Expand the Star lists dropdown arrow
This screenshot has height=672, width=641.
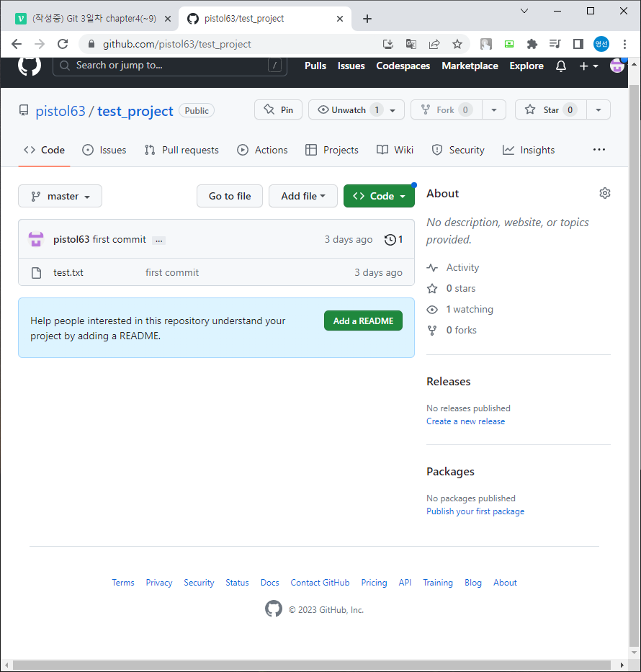tap(599, 109)
